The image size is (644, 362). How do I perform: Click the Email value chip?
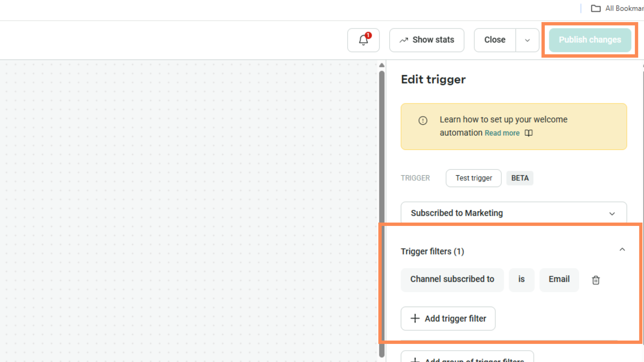pyautogui.click(x=559, y=279)
